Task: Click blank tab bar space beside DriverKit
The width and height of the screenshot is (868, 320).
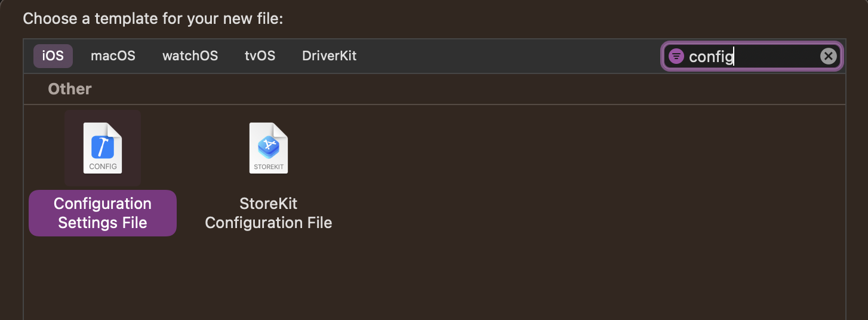Action: [507, 56]
